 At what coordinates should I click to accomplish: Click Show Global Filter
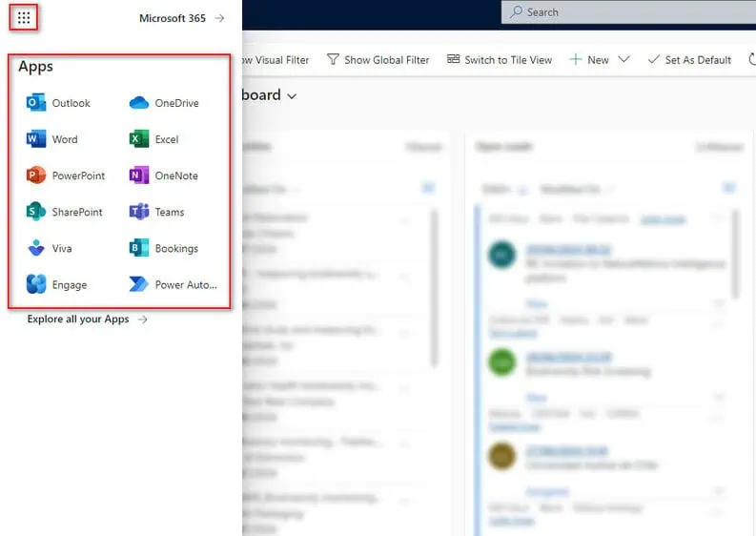pos(378,60)
